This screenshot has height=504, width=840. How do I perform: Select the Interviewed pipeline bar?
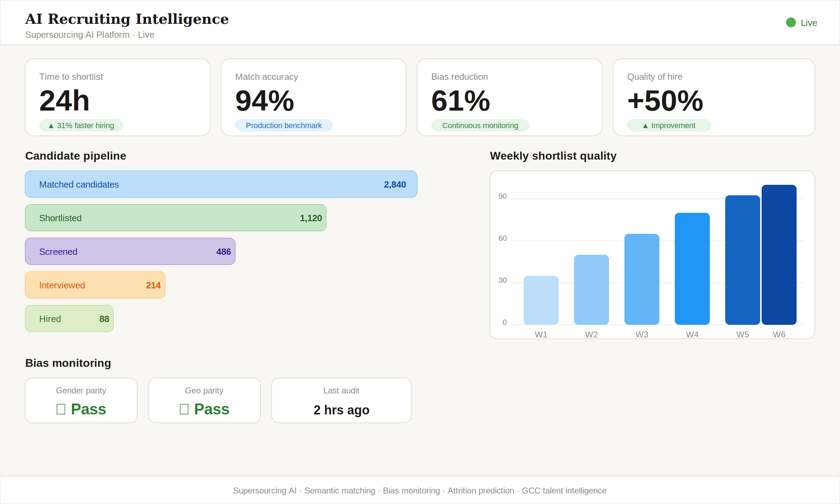[95, 285]
